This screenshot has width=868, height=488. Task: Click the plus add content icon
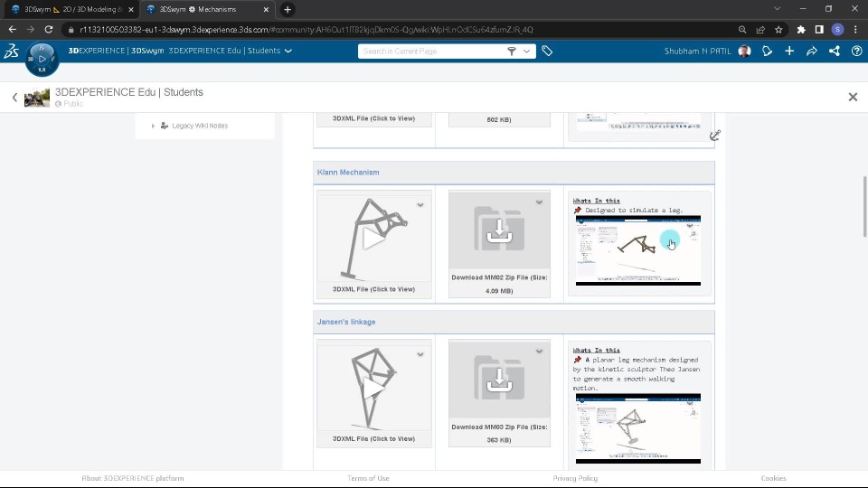tap(789, 51)
